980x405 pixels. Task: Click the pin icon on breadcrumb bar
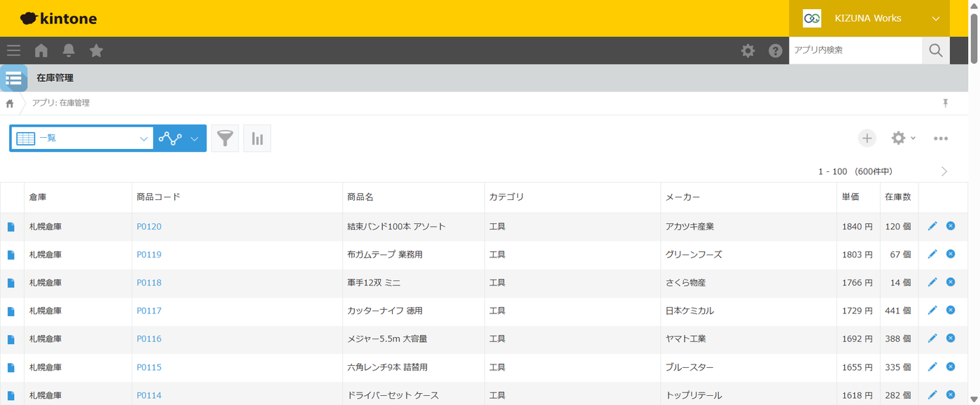pos(945,104)
